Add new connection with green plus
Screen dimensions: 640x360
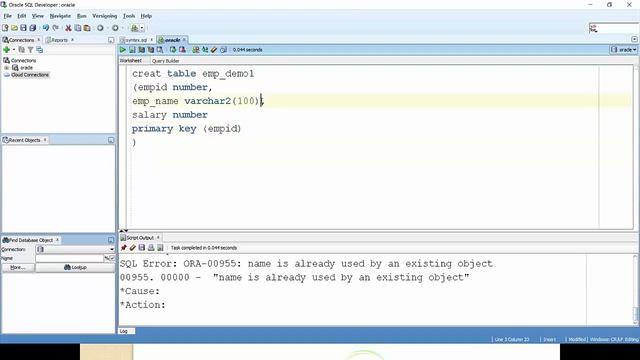pos(6,50)
